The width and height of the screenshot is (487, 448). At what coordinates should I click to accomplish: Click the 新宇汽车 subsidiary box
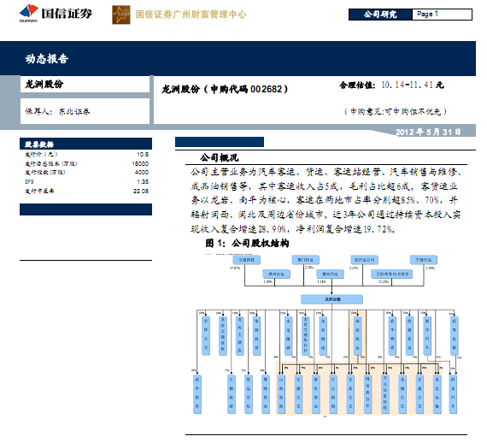(x=427, y=335)
